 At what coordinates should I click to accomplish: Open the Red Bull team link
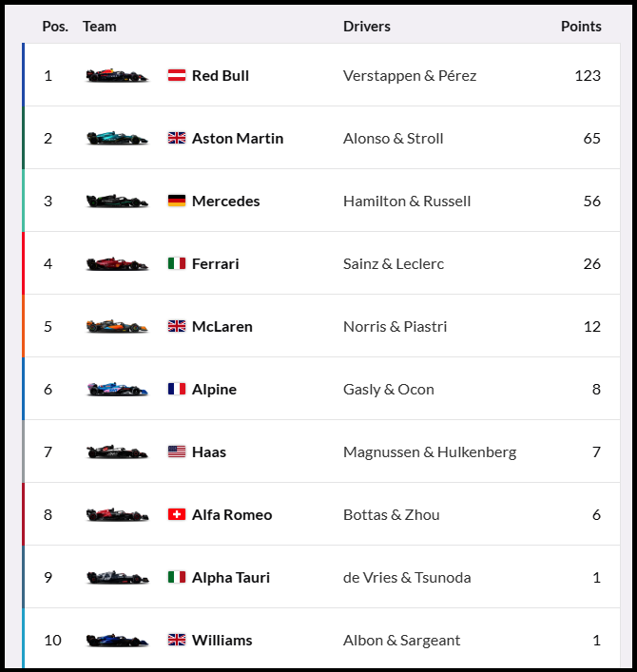click(x=220, y=75)
